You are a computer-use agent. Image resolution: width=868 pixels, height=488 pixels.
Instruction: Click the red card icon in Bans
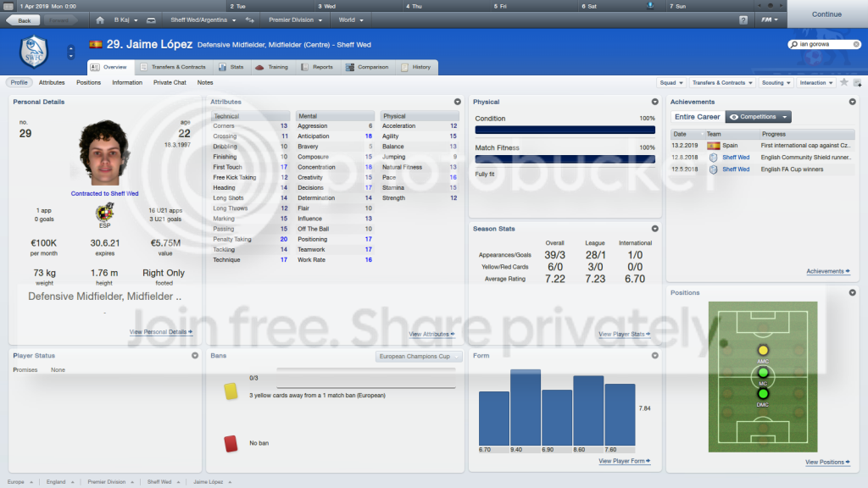point(231,444)
